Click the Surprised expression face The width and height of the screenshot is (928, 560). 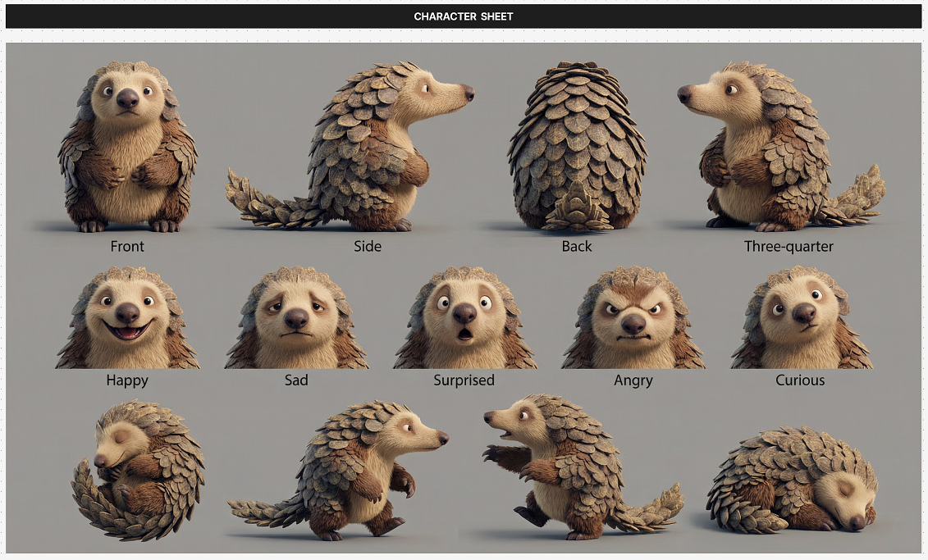point(464,320)
